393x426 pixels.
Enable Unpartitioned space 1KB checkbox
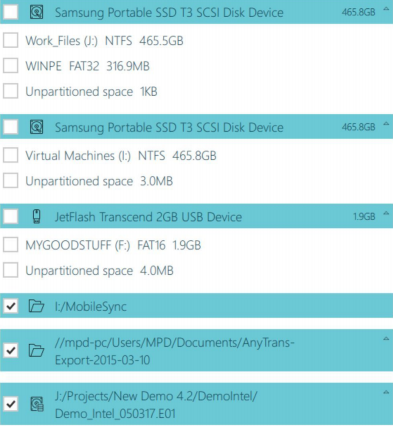click(10, 91)
